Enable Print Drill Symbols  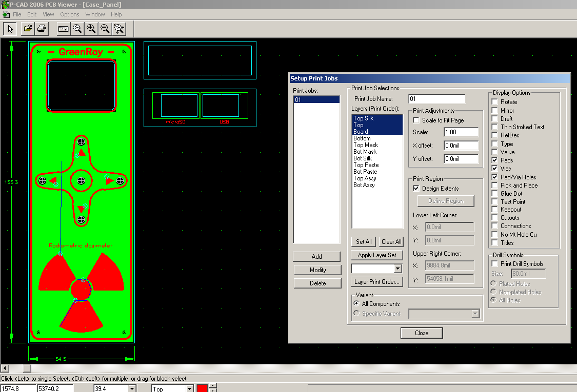click(495, 264)
